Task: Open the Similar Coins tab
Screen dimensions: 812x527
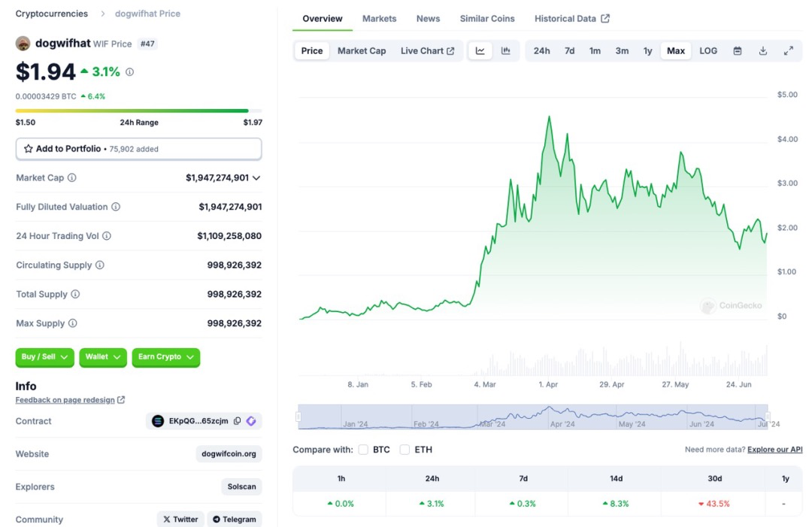Action: (x=487, y=19)
